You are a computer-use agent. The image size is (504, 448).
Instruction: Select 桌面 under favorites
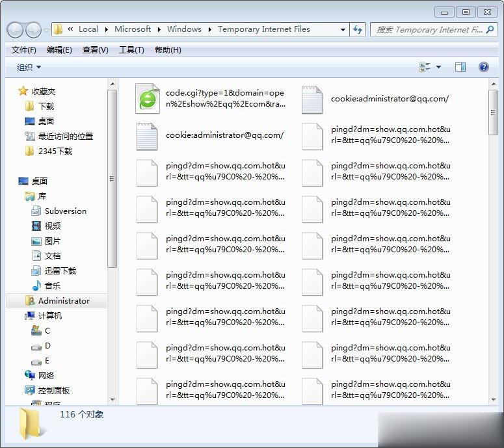[x=40, y=121]
